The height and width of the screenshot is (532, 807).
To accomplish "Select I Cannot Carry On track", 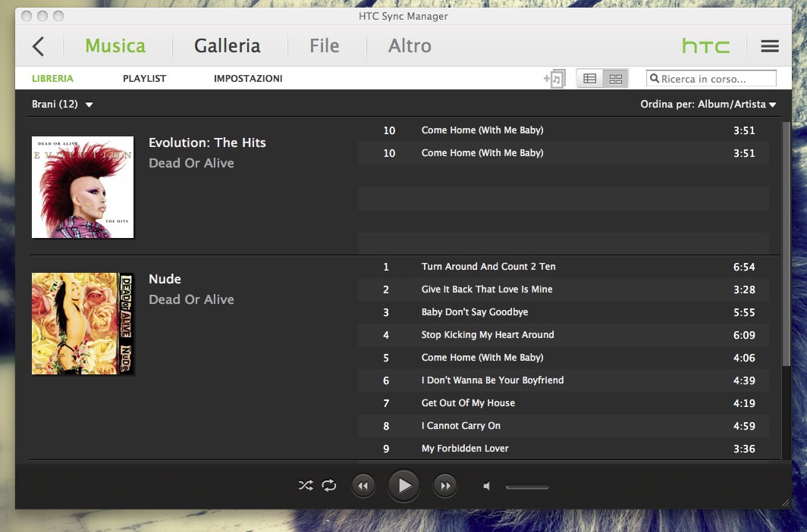I will tap(564, 426).
